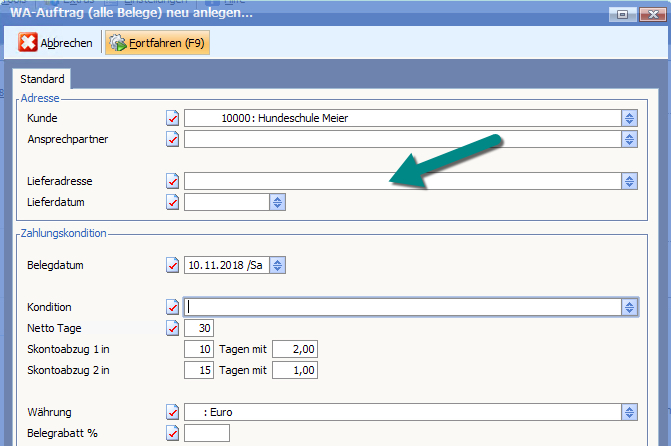Open the Lieferadresse dropdown arrow
The image size is (671, 446).
coord(629,181)
